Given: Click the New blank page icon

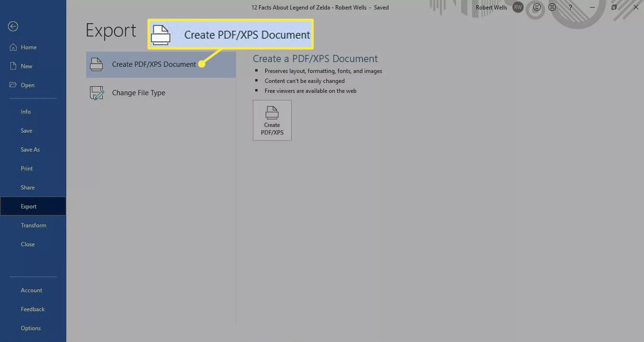Looking at the screenshot, I should (13, 66).
